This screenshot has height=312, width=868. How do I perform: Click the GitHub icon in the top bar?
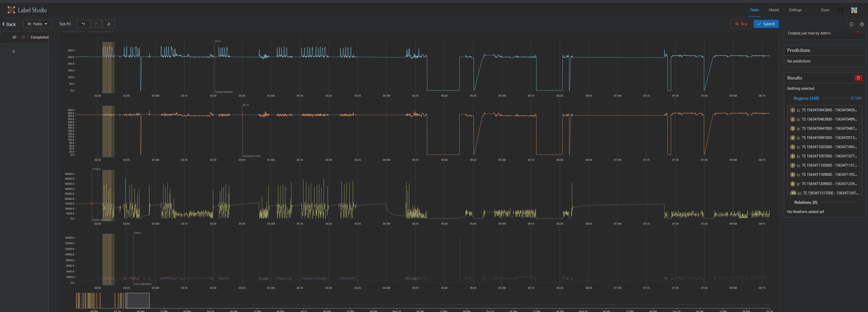coord(840,10)
